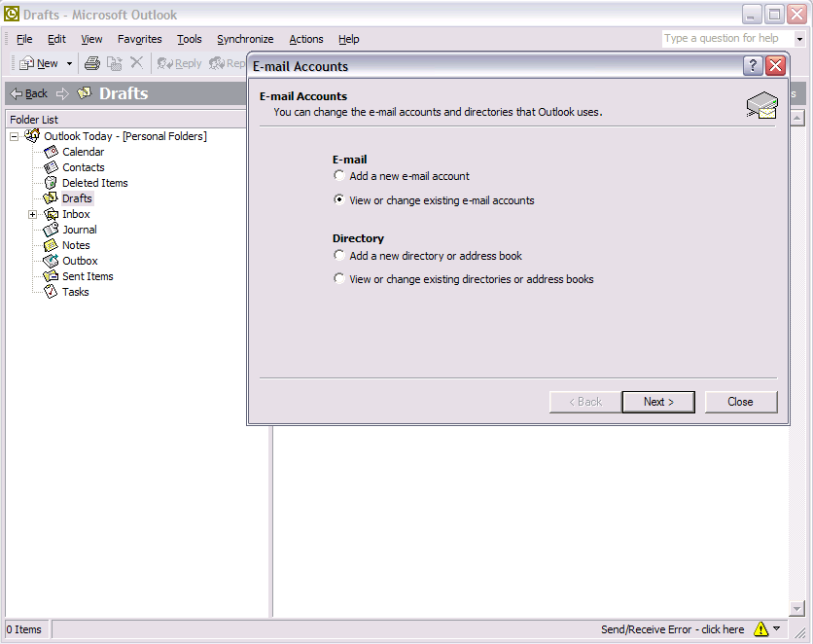Click the scroll up arrow on right
Viewport: 813px width, 644px height.
pos(796,118)
